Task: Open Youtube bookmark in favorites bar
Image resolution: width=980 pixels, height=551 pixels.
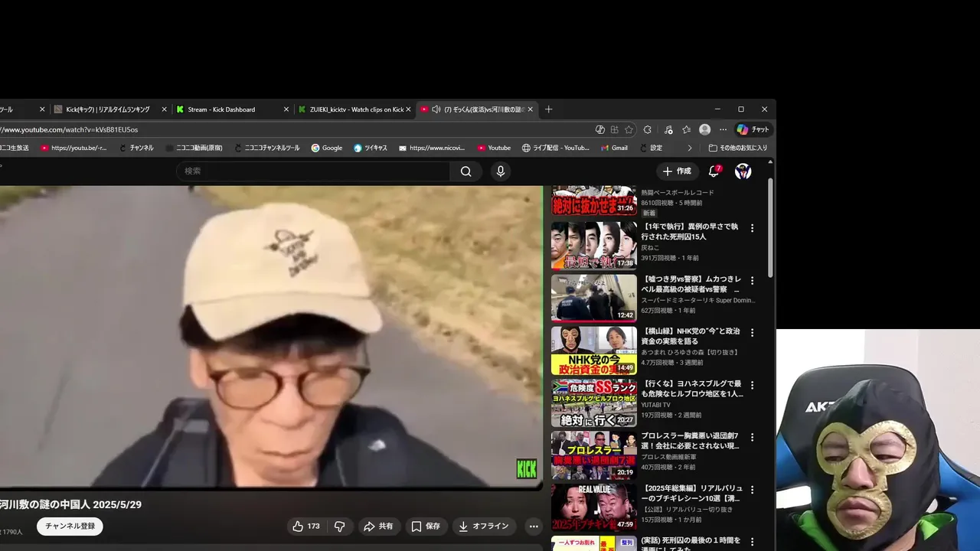Action: 494,148
